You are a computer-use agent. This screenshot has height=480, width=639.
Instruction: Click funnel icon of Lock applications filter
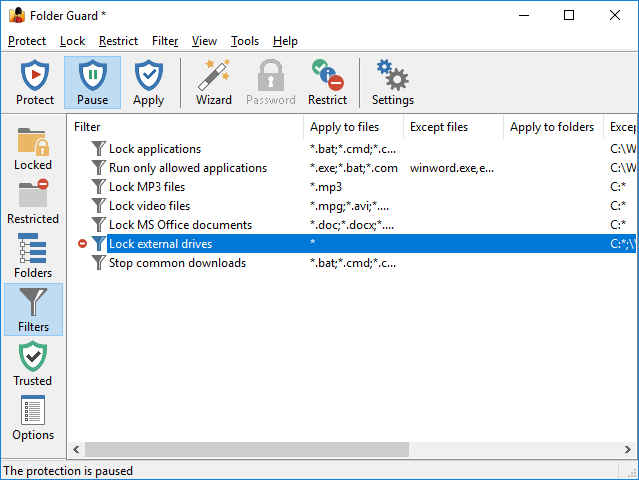click(x=99, y=149)
